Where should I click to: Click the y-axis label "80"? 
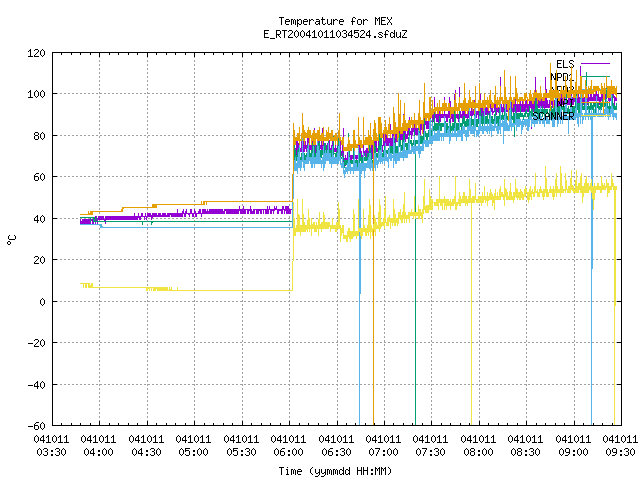(x=39, y=136)
